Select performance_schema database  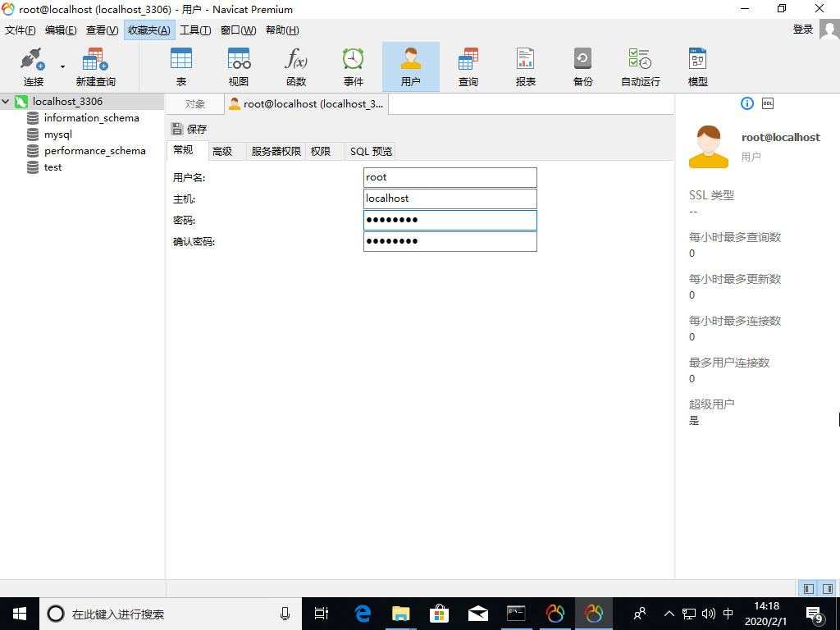tap(95, 151)
